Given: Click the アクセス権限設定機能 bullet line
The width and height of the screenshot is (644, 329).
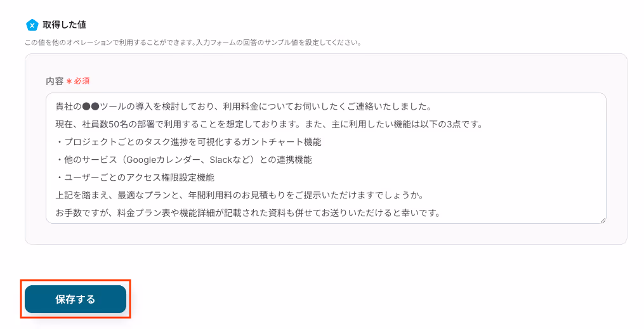Looking at the screenshot, I should coord(135,177).
